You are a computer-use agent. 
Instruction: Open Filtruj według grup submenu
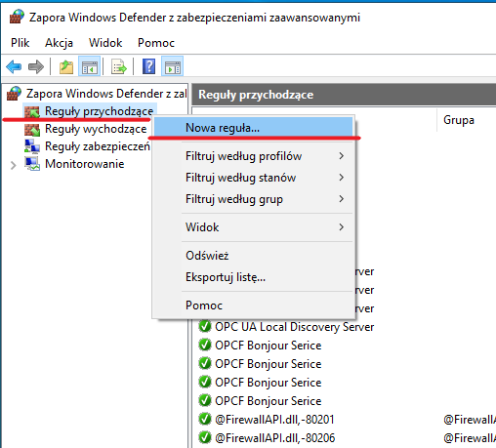[x=253, y=199]
